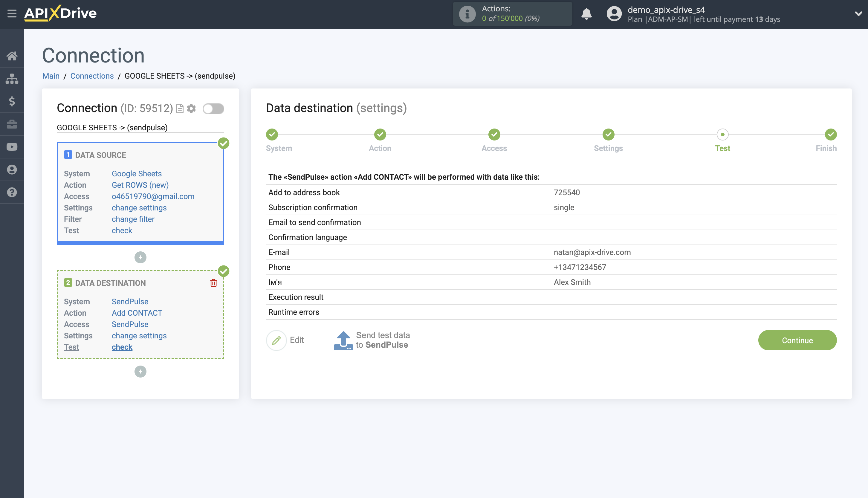The height and width of the screenshot is (498, 868).
Task: Click the pencil Edit icon
Action: point(276,340)
